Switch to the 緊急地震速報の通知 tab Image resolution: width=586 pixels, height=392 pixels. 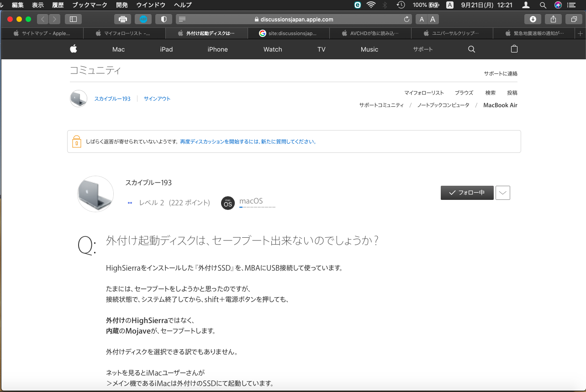coord(534,33)
